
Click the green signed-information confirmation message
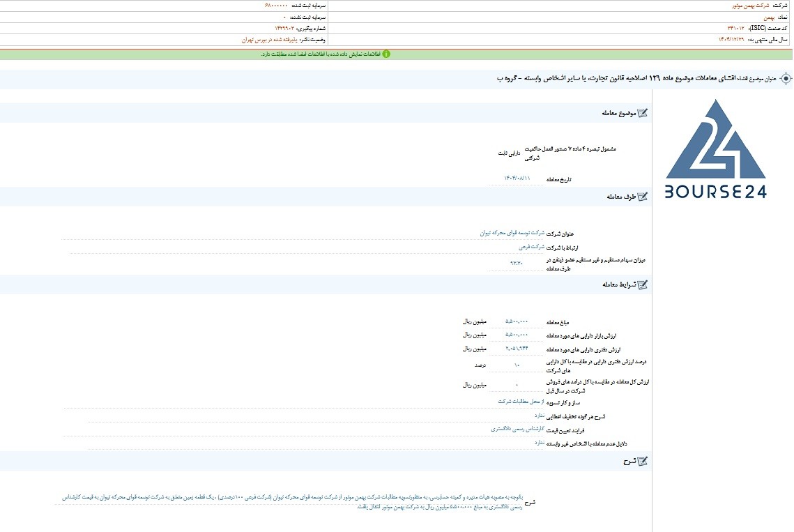pos(321,54)
